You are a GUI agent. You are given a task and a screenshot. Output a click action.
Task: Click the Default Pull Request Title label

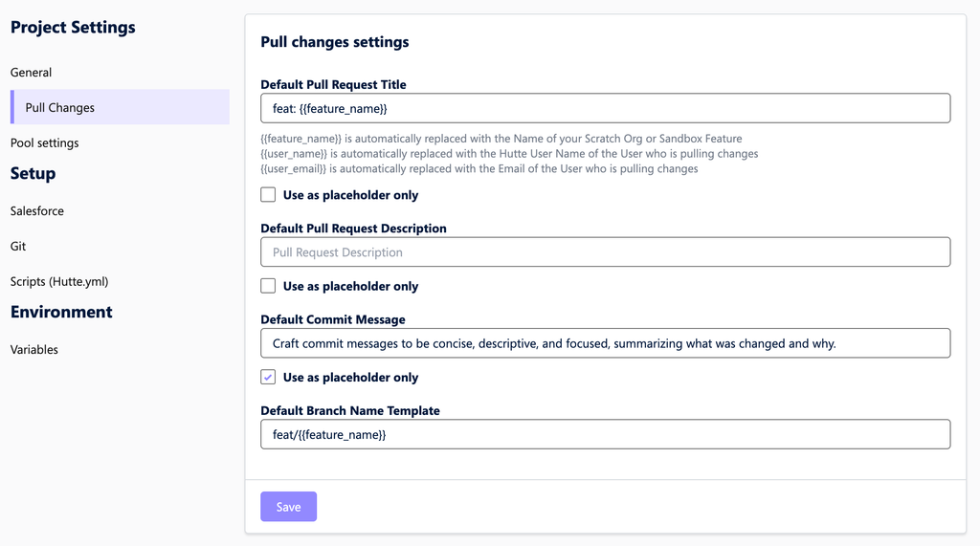[333, 85]
